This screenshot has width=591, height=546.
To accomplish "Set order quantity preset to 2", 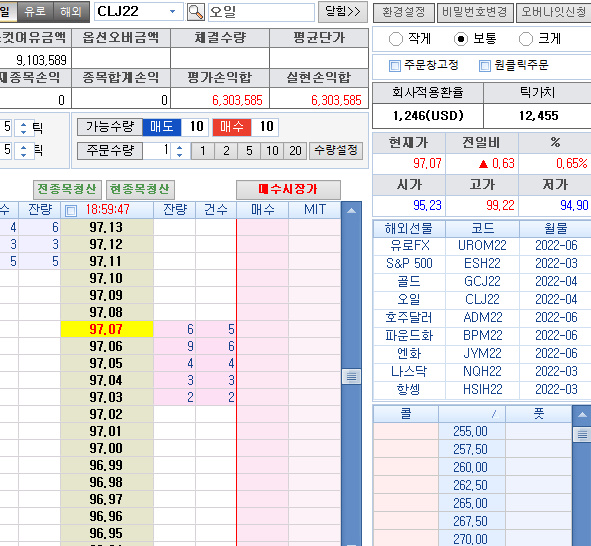I will 226,151.
